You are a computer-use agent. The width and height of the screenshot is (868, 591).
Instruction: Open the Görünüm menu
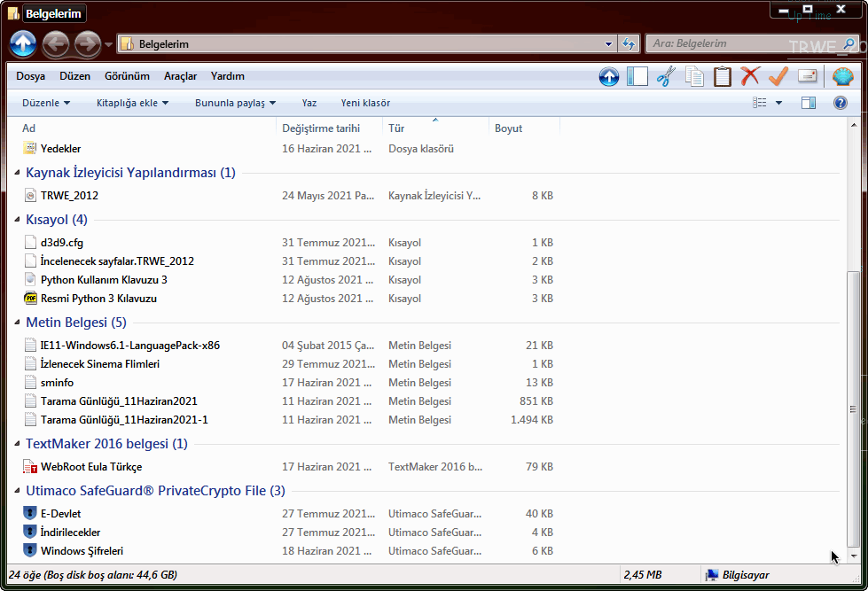127,76
